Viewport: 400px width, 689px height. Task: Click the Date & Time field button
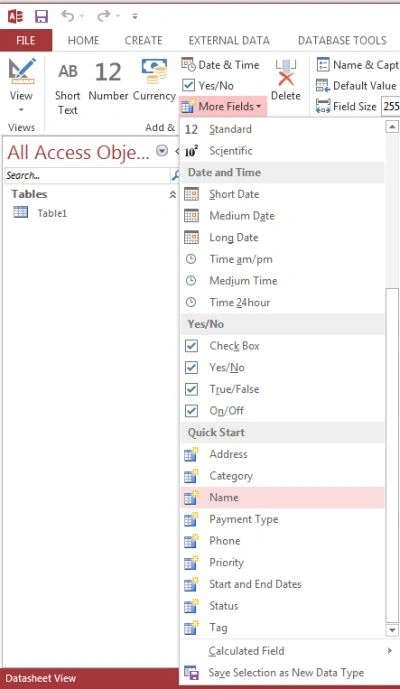coord(221,65)
